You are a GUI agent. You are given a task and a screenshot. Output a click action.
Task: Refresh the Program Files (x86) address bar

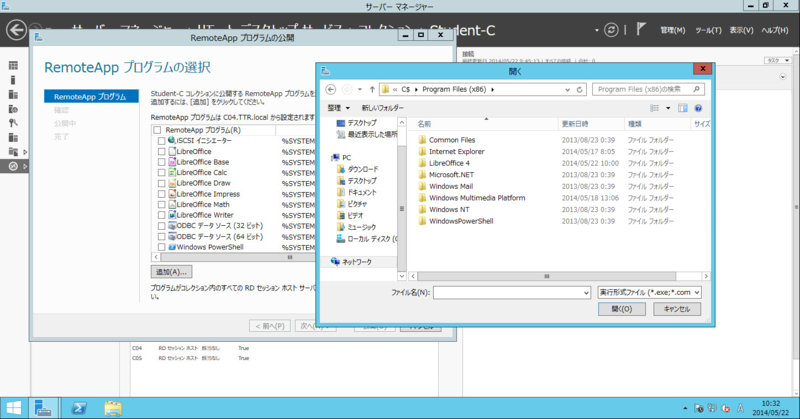580,89
